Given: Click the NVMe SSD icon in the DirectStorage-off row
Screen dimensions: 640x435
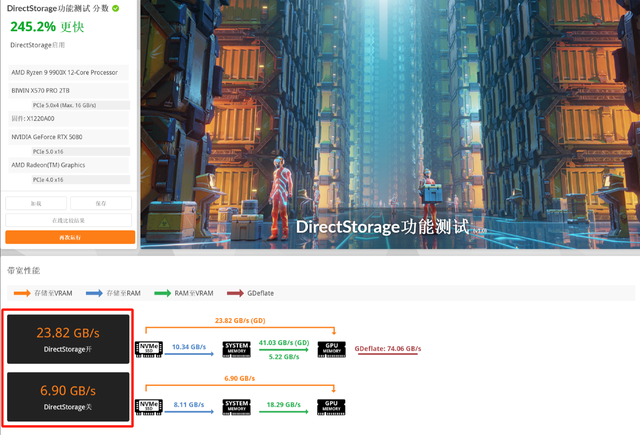Looking at the screenshot, I should 149,407.
